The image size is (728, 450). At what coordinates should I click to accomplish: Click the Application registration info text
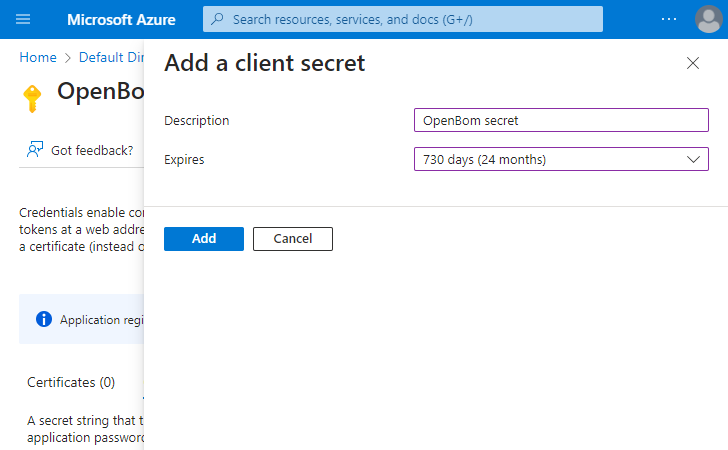102,320
